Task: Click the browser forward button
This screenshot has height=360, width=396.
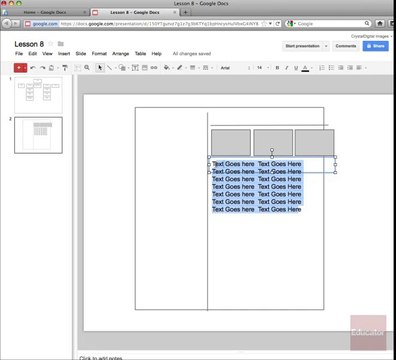Action: [x=15, y=24]
